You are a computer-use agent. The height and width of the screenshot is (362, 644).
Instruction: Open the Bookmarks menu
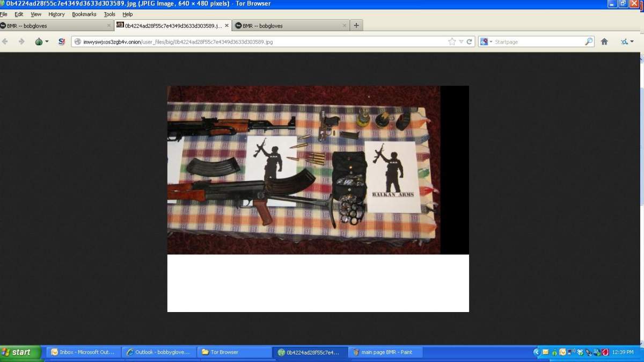click(84, 15)
